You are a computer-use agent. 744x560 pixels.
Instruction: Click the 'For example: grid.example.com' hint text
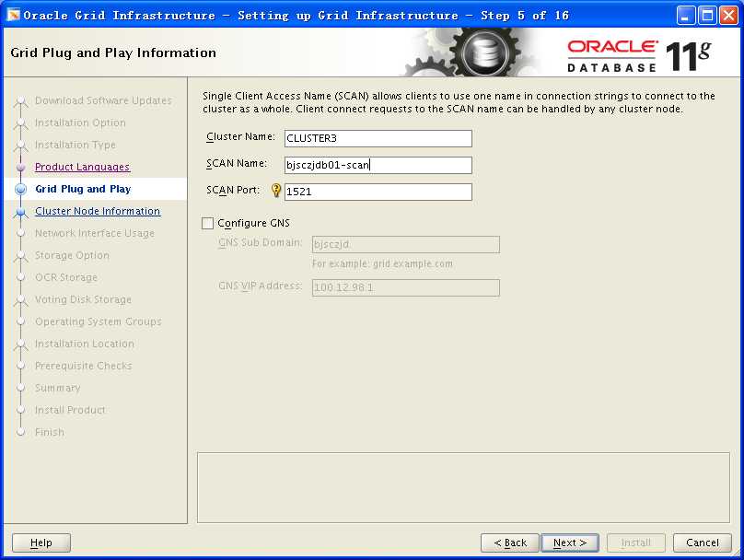coord(382,263)
